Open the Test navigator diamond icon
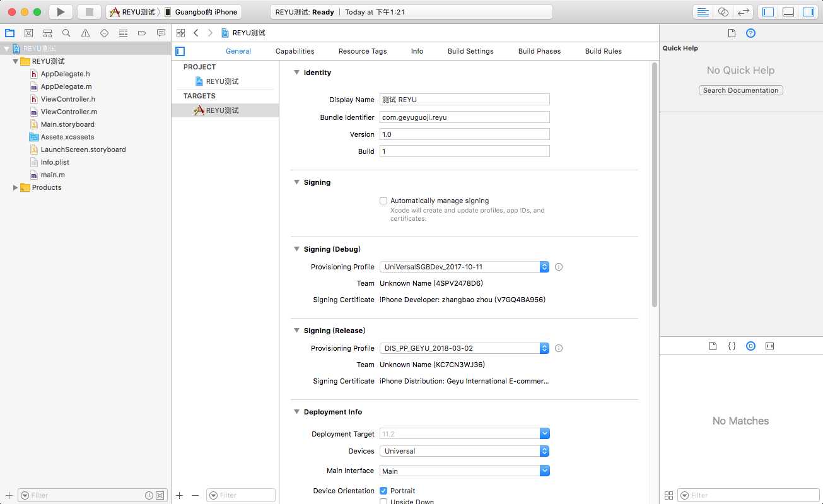Screen dimensions: 823x504 pos(104,33)
